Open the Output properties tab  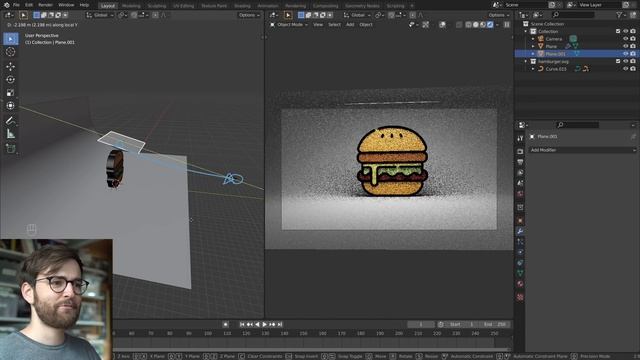(520, 162)
